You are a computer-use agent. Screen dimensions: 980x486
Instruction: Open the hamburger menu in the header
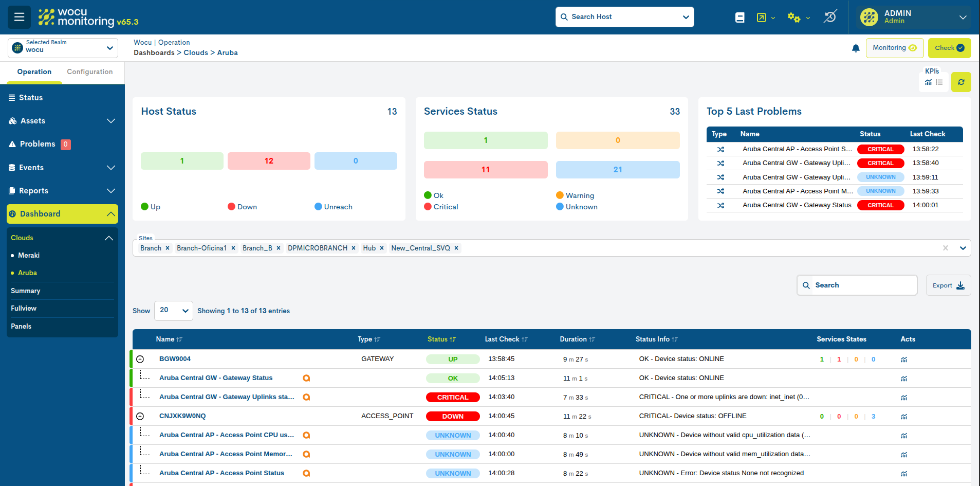(19, 17)
